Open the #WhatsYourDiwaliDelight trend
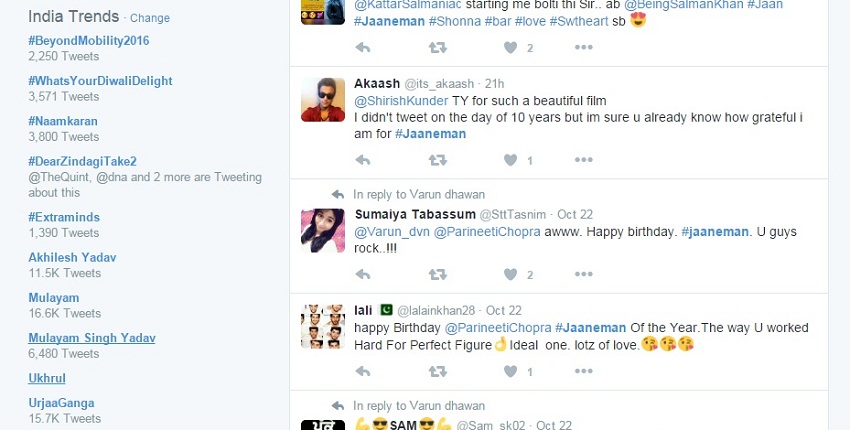The width and height of the screenshot is (850, 430). pos(100,80)
